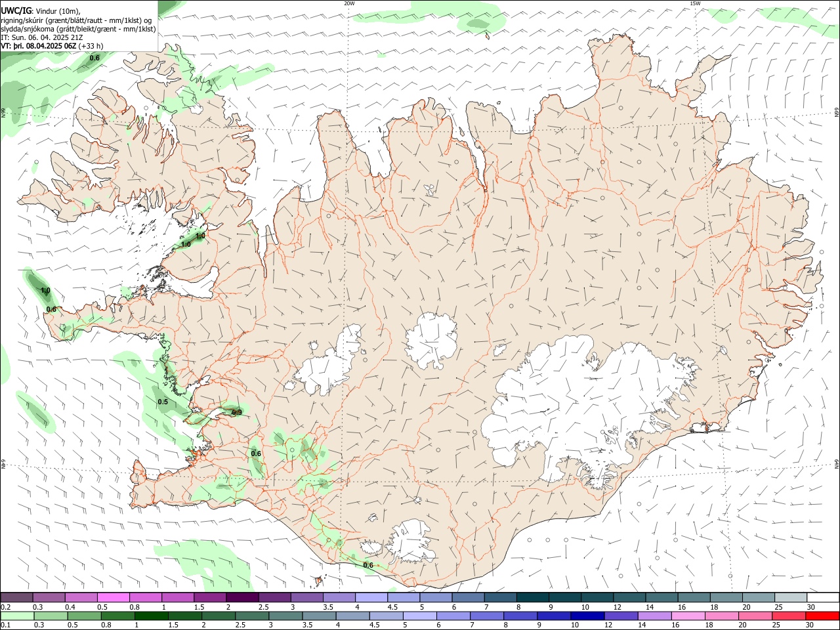Select the royal blue 9 swatch in the rain legend row

pos(553,616)
